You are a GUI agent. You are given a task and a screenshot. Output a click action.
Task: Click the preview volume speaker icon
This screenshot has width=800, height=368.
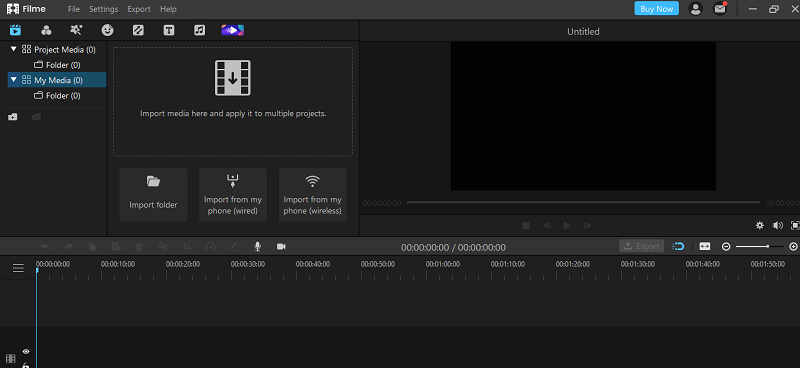tap(778, 225)
